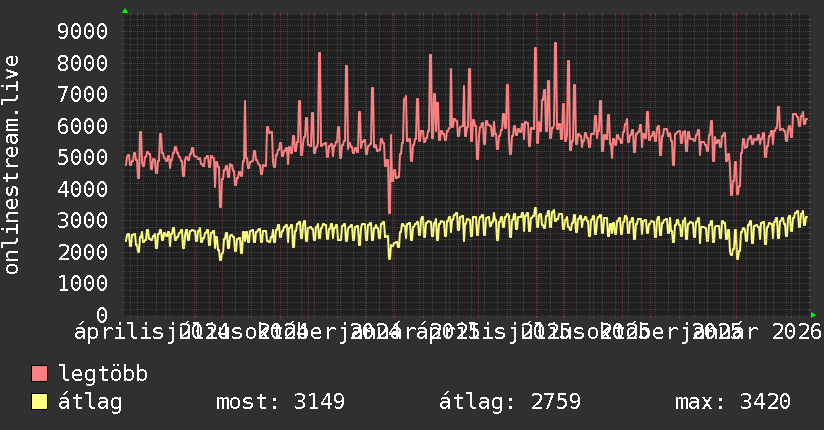Click the 'max: 3420' statistic
This screenshot has width=824, height=430.
[x=733, y=402]
